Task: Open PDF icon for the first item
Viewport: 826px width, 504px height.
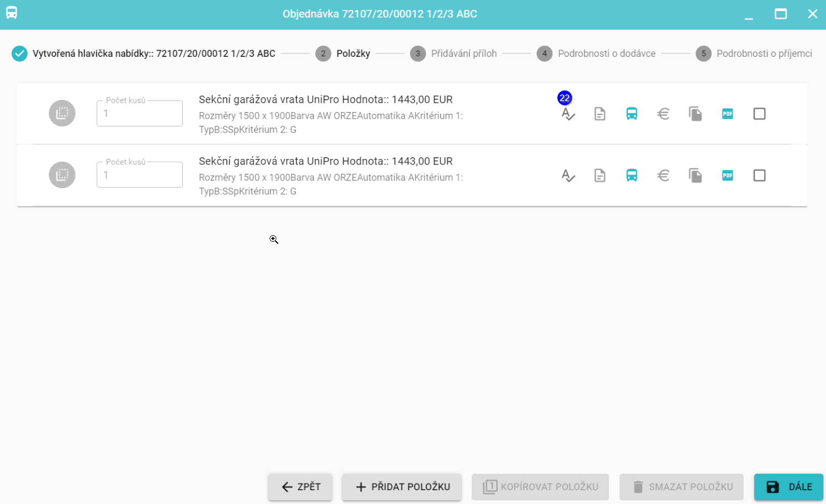Action: [x=727, y=114]
